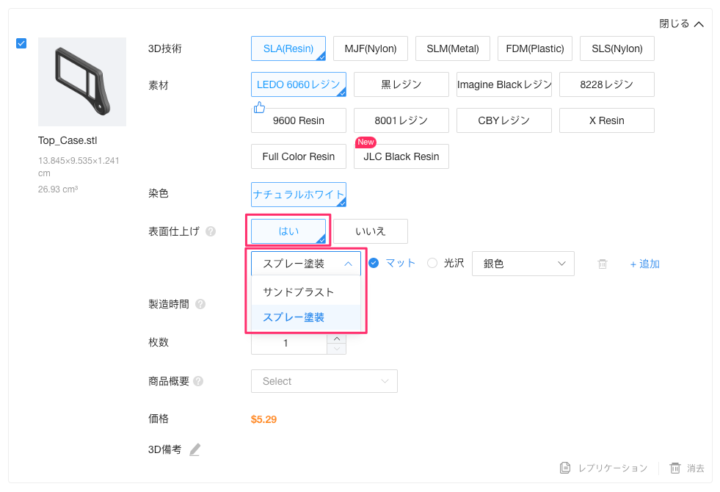Image resolution: width=720 pixels, height=492 pixels.
Task: Click the help icon next to 製造時間
Action: (201, 304)
